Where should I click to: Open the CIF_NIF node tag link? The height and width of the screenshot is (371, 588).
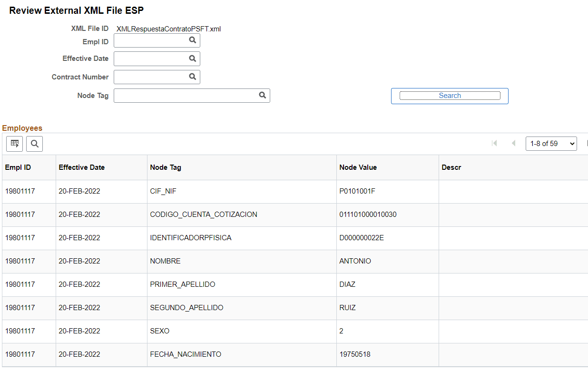tap(164, 191)
